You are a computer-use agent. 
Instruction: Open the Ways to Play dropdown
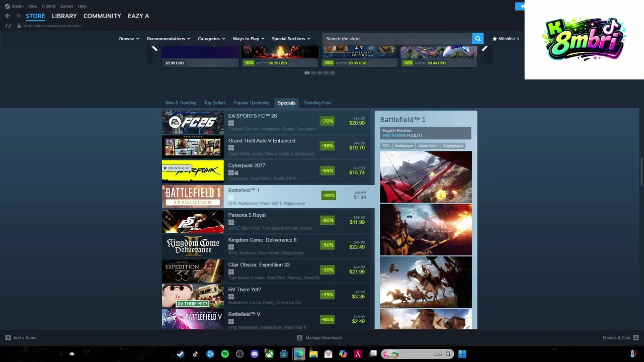pyautogui.click(x=249, y=39)
